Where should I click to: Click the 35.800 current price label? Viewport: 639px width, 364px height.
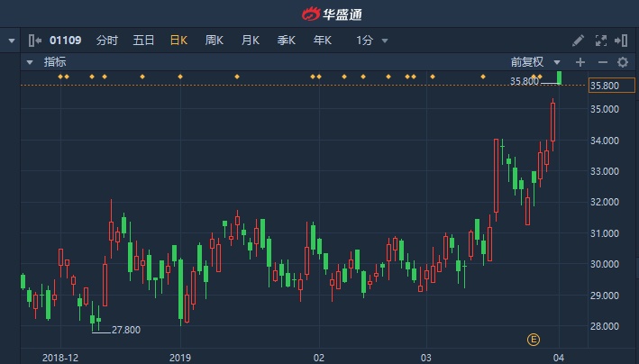coord(612,86)
